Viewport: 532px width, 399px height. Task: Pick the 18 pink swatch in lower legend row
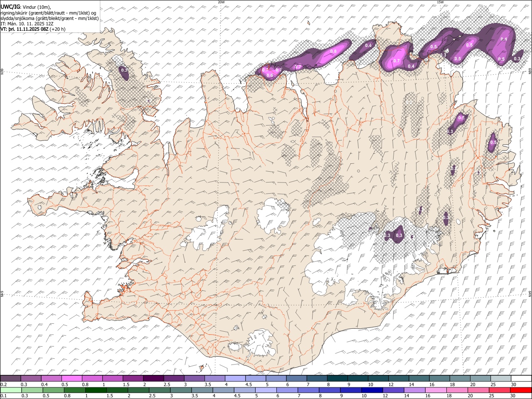pyautogui.click(x=457, y=390)
